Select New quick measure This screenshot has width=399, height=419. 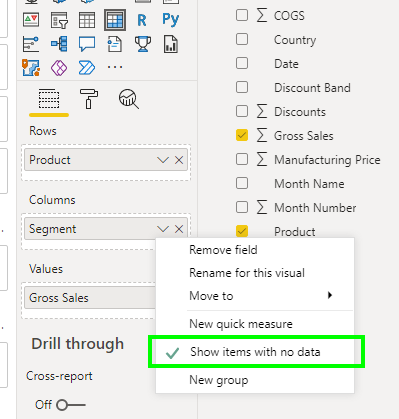point(255,324)
